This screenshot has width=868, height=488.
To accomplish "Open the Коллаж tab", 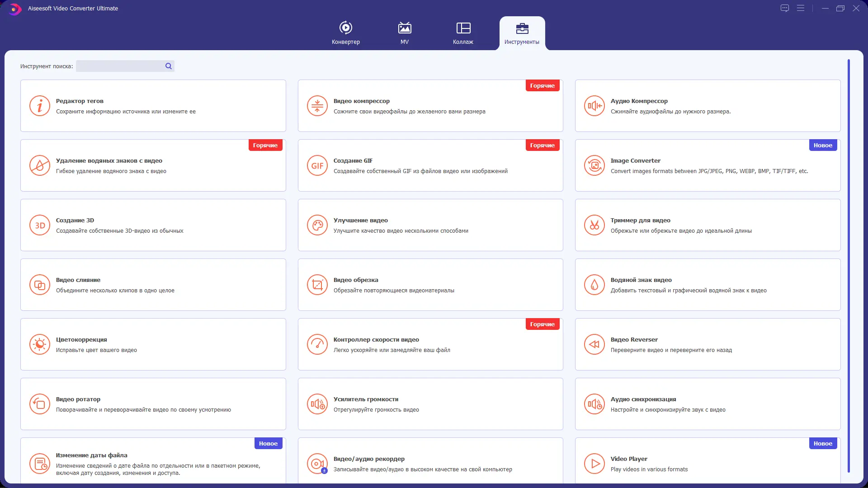I will pos(463,33).
